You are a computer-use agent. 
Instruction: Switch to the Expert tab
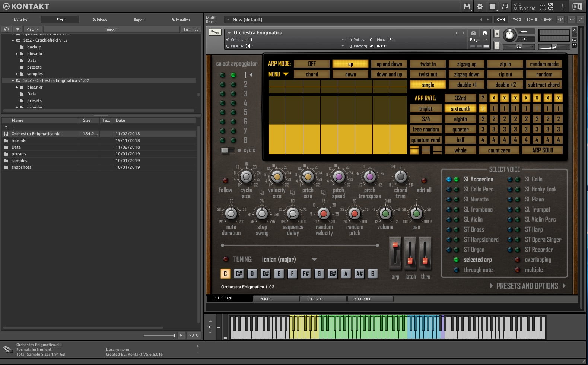(x=139, y=19)
